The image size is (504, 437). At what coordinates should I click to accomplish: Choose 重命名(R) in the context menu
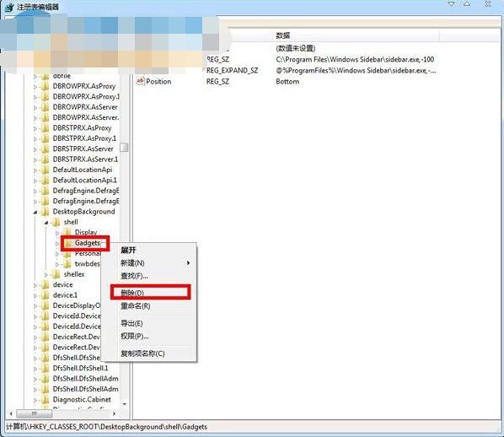136,305
